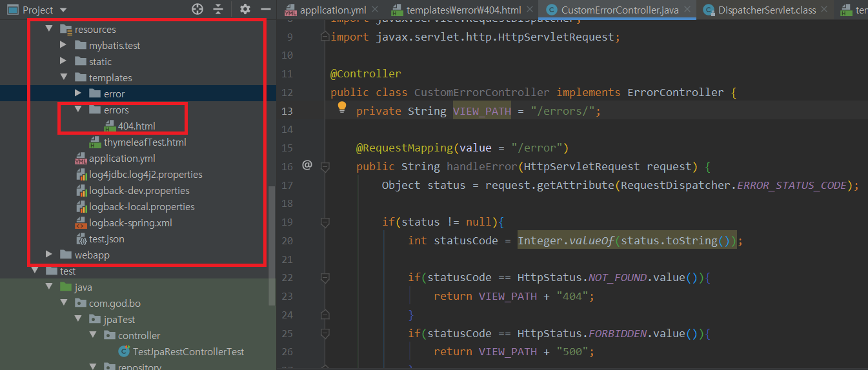Collapse the templates folder
The height and width of the screenshot is (370, 868).
point(63,77)
